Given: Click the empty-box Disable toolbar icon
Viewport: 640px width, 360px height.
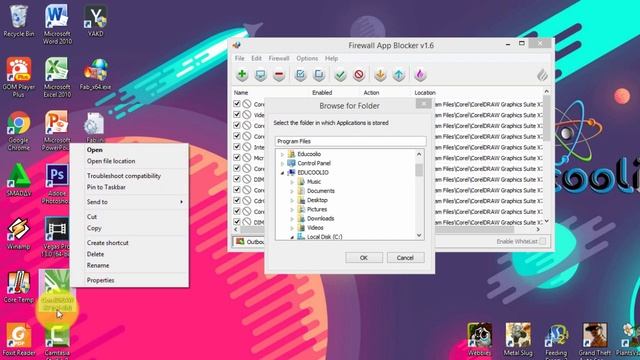Looking at the screenshot, I should 319,75.
